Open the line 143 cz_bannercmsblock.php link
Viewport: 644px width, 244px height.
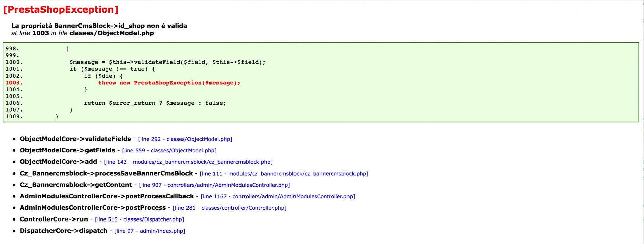pos(188,162)
